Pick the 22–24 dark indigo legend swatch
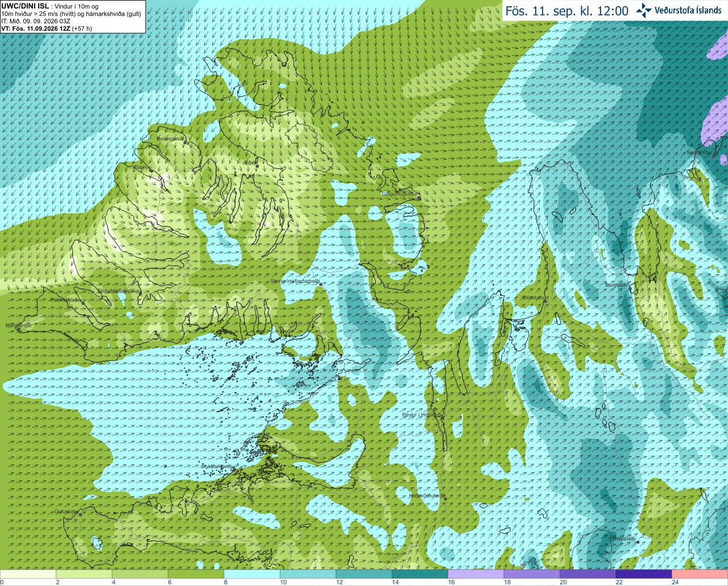The width and height of the screenshot is (728, 586). point(643,574)
